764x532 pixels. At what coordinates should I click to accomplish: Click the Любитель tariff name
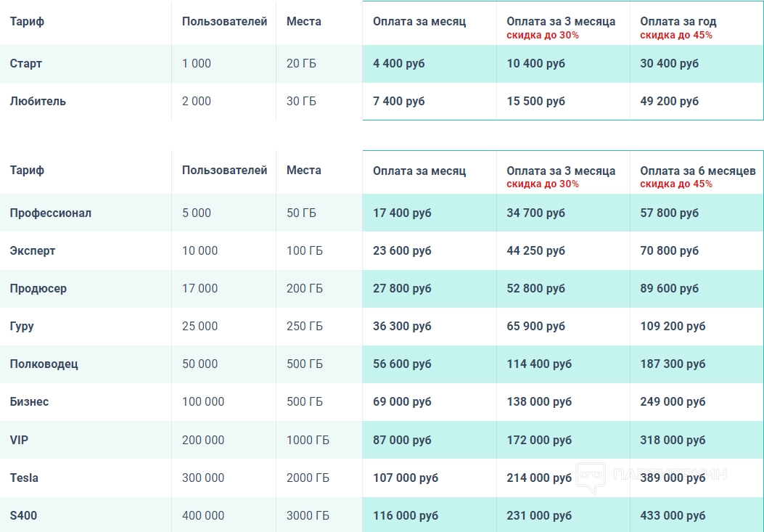click(38, 102)
